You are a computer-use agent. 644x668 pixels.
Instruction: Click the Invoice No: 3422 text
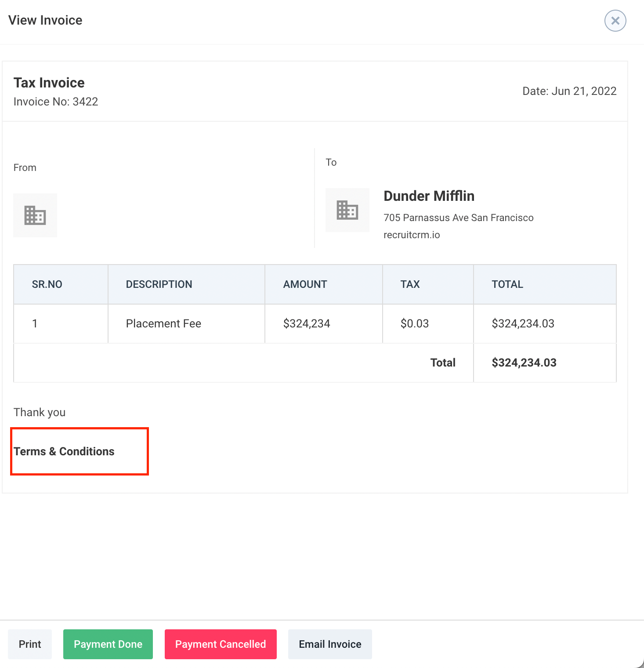(x=56, y=102)
